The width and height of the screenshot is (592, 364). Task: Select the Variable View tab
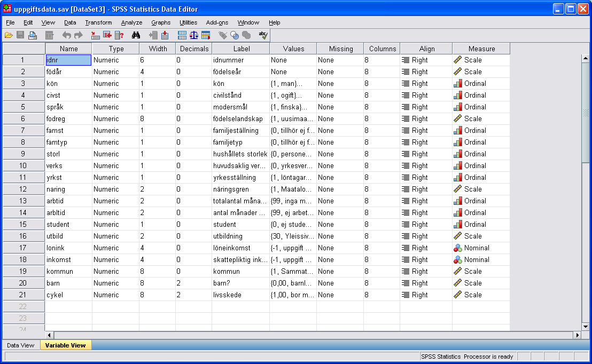point(65,345)
